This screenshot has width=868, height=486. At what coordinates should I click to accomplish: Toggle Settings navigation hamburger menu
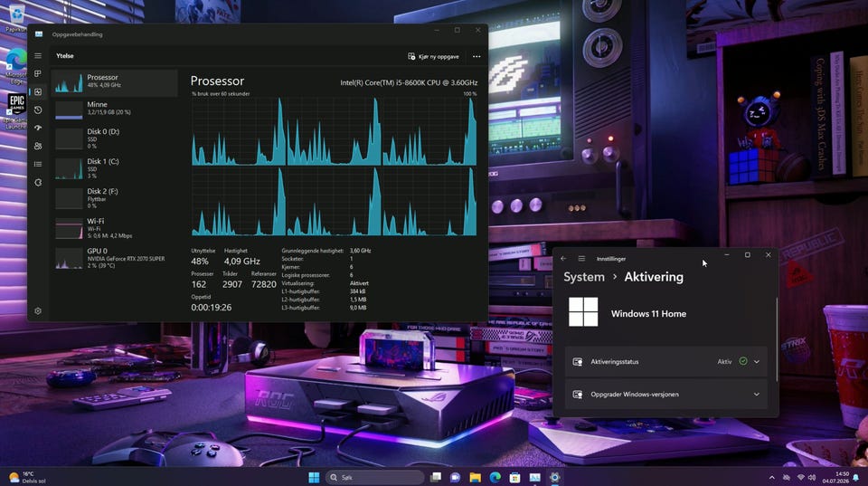581,259
